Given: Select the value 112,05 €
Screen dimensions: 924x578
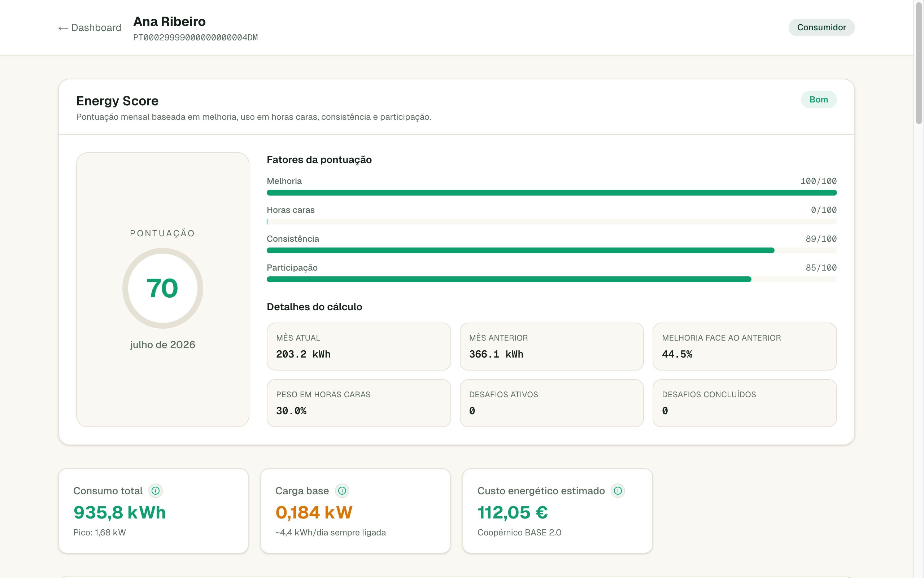Looking at the screenshot, I should 513,513.
